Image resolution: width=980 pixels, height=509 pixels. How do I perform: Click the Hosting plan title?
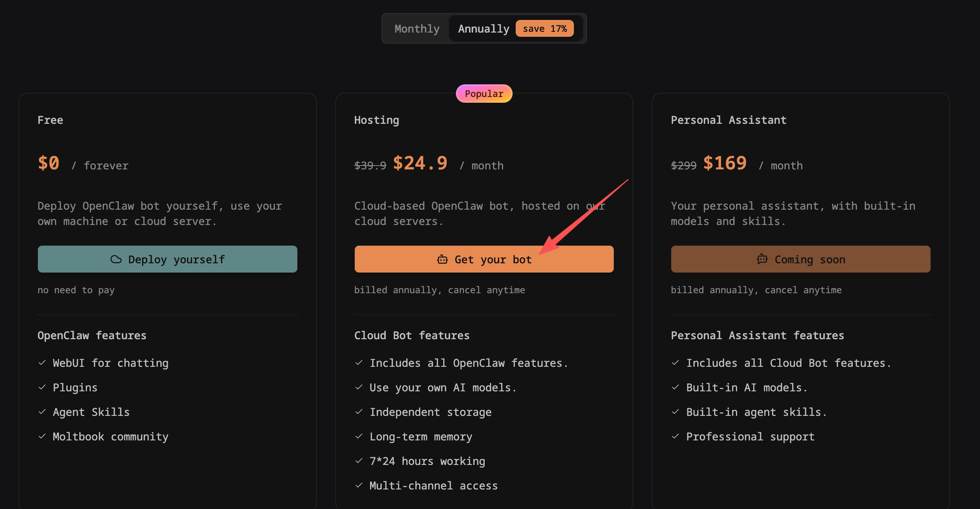coord(377,120)
